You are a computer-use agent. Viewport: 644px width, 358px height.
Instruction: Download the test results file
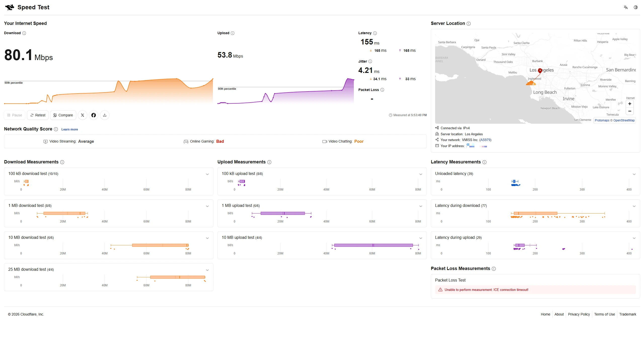[x=105, y=115]
